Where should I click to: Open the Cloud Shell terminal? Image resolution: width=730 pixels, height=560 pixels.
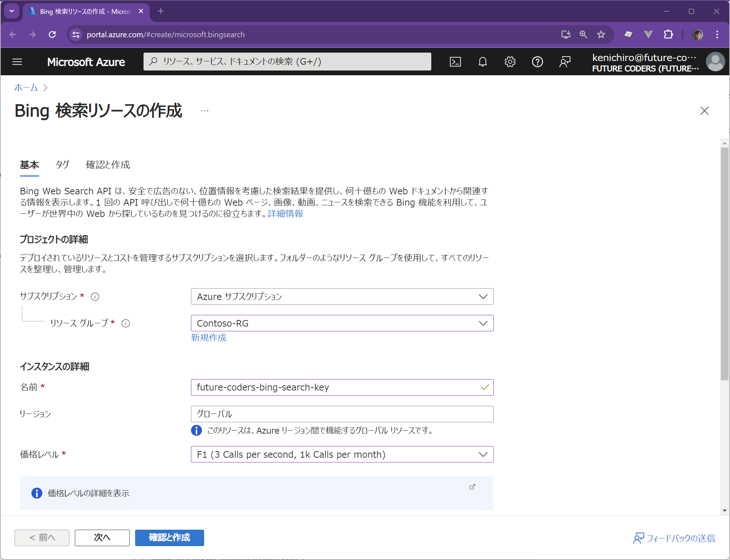pos(455,62)
